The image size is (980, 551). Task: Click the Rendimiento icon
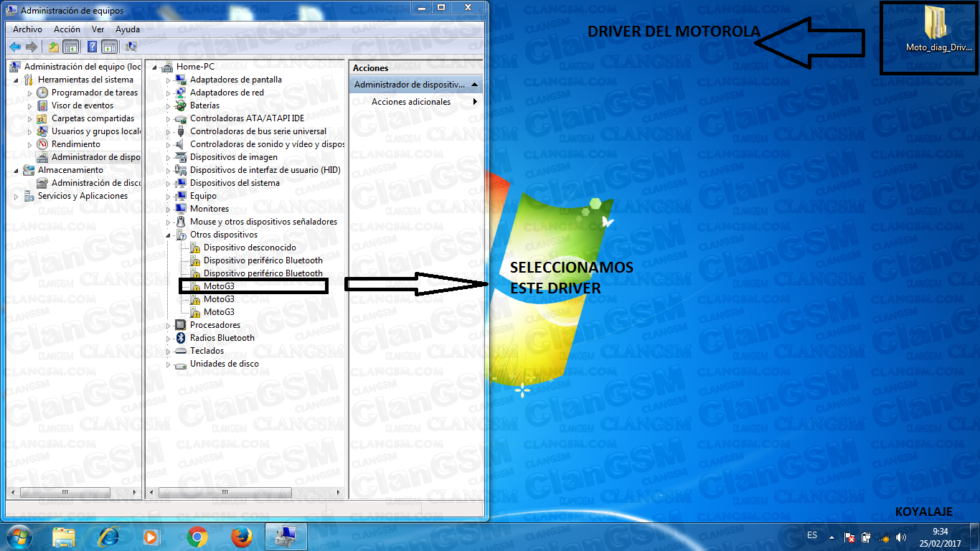tap(42, 144)
